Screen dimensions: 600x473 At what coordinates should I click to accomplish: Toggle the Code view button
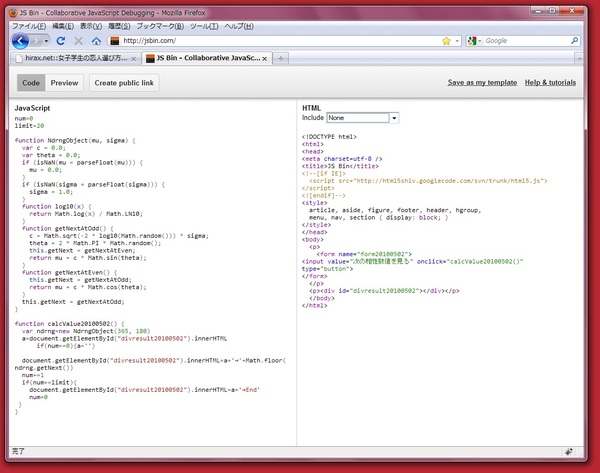31,83
